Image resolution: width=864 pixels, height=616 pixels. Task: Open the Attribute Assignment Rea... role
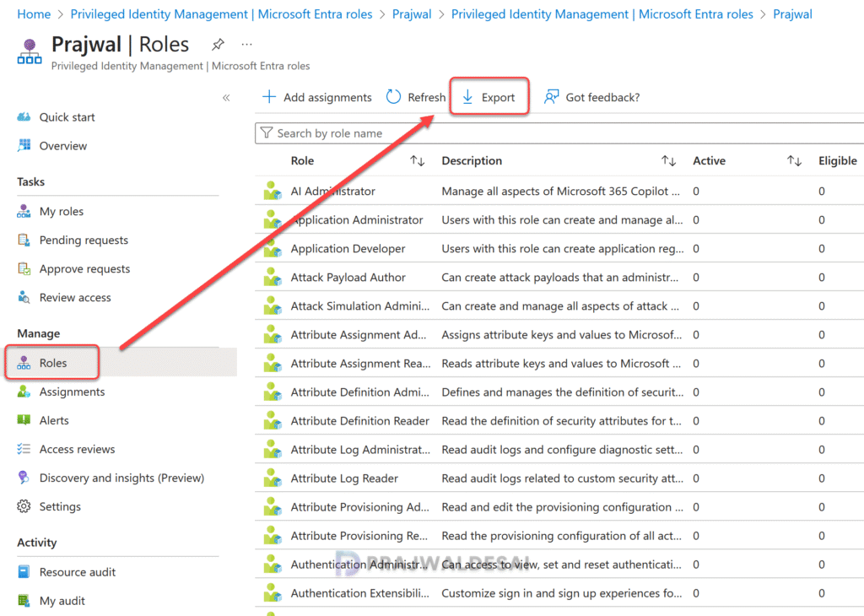(360, 363)
